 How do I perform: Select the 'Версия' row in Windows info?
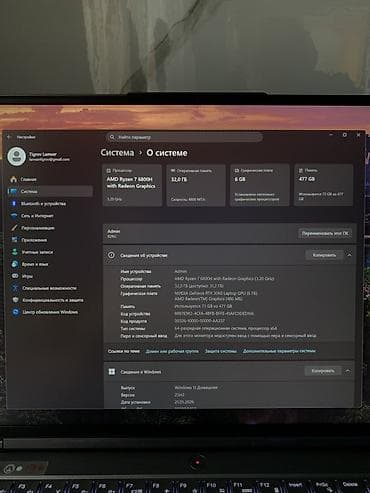(153, 395)
